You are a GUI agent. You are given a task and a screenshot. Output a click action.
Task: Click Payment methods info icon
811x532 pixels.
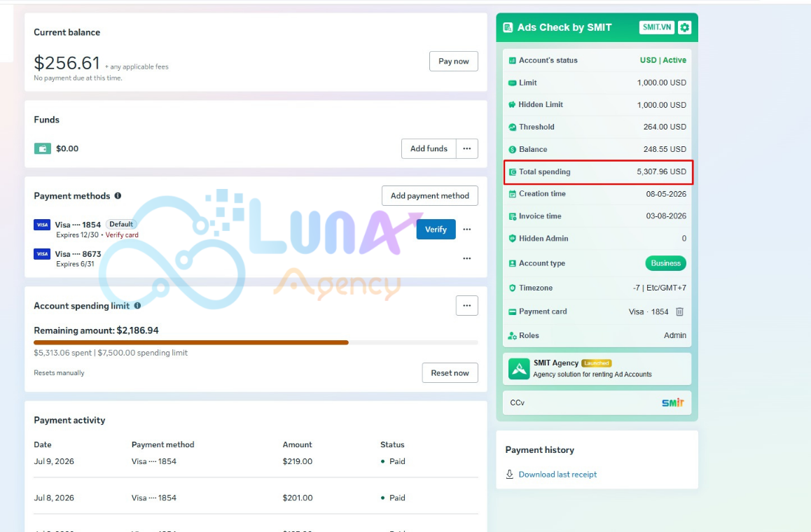[118, 195]
